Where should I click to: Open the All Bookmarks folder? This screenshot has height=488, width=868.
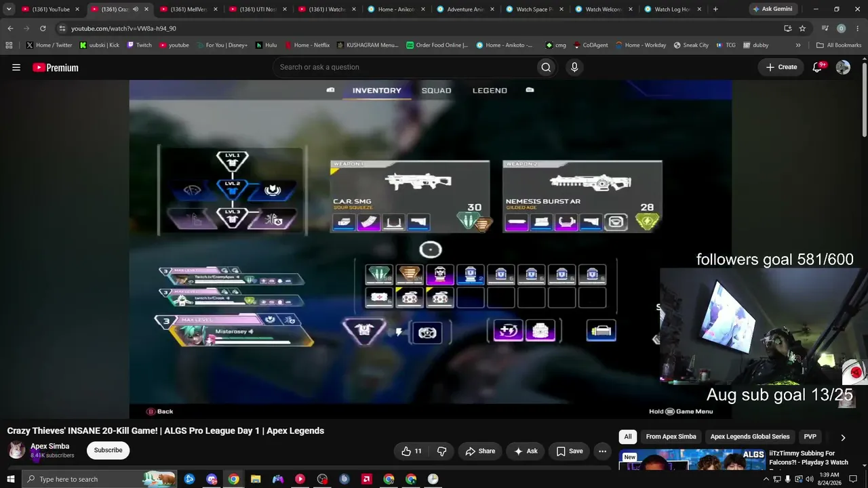(839, 45)
